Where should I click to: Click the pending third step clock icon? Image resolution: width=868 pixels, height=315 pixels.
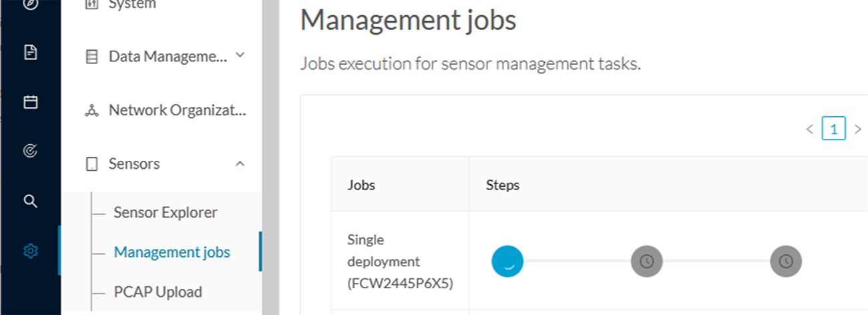785,262
